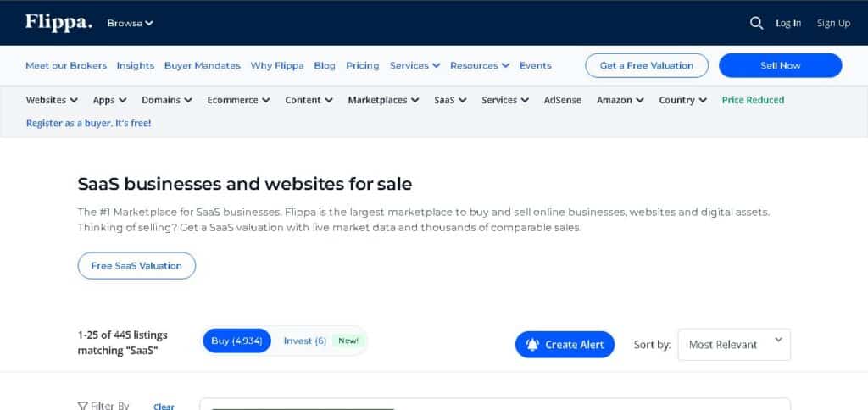Click Register as a buyer link
Screen dimensions: 868x410
pyautogui.click(x=88, y=123)
